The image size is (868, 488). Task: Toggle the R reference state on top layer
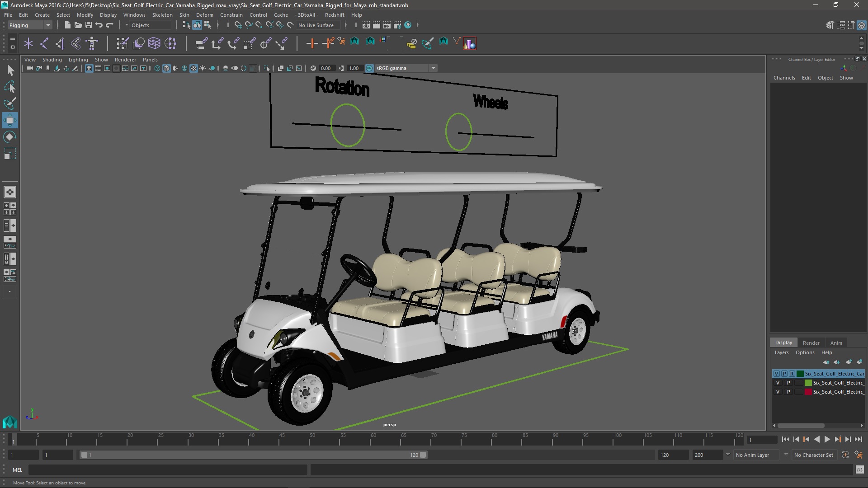(792, 374)
